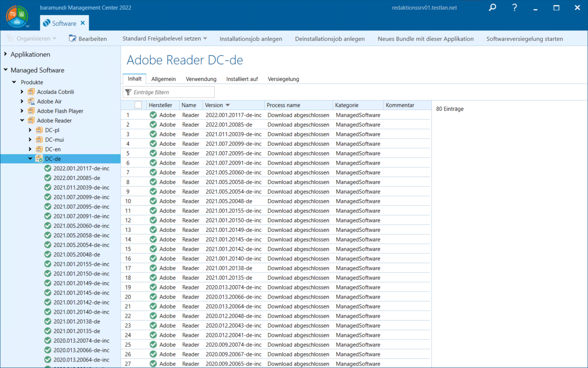This screenshot has height=368, width=588.
Task: Click Softwareversiegelung starten button
Action: click(524, 39)
